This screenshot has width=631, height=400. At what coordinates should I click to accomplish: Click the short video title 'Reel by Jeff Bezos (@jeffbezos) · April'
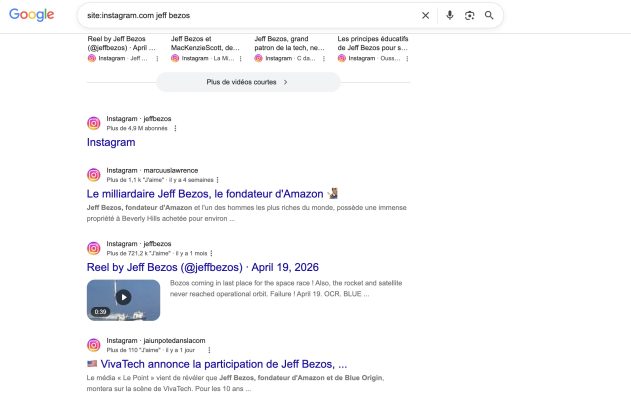(121, 43)
